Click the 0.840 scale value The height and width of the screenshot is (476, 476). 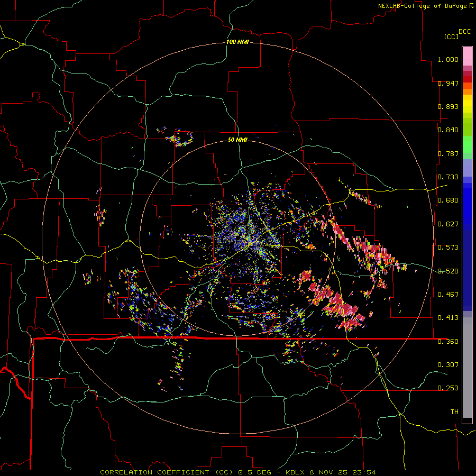(x=448, y=130)
